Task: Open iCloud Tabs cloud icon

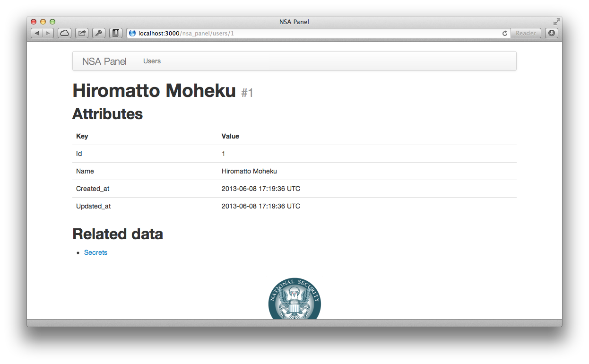Action: pos(64,33)
